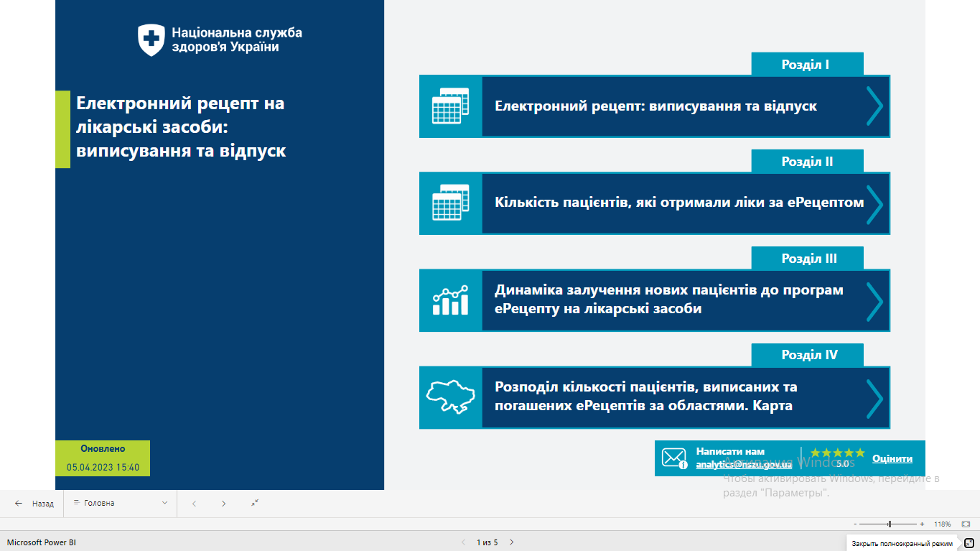Select the Розділ III tab label

point(809,259)
